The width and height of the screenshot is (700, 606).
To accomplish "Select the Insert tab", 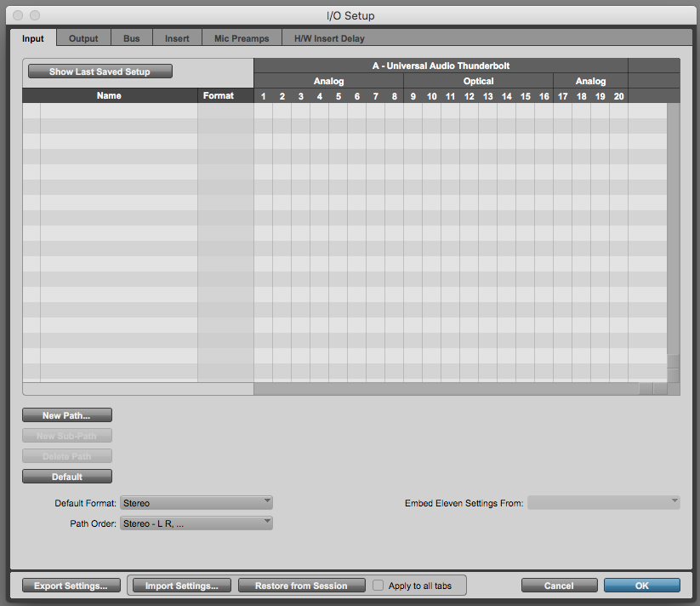I will [x=177, y=38].
